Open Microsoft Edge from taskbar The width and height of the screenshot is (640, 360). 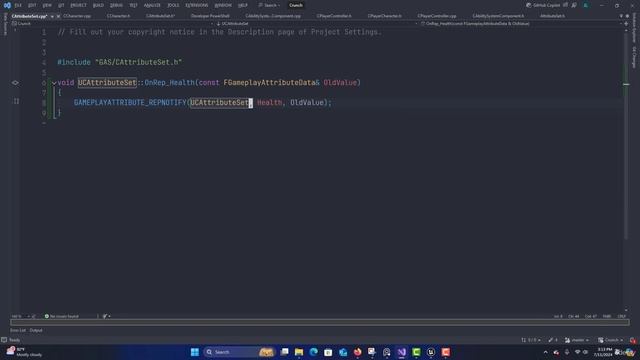click(x=313, y=352)
